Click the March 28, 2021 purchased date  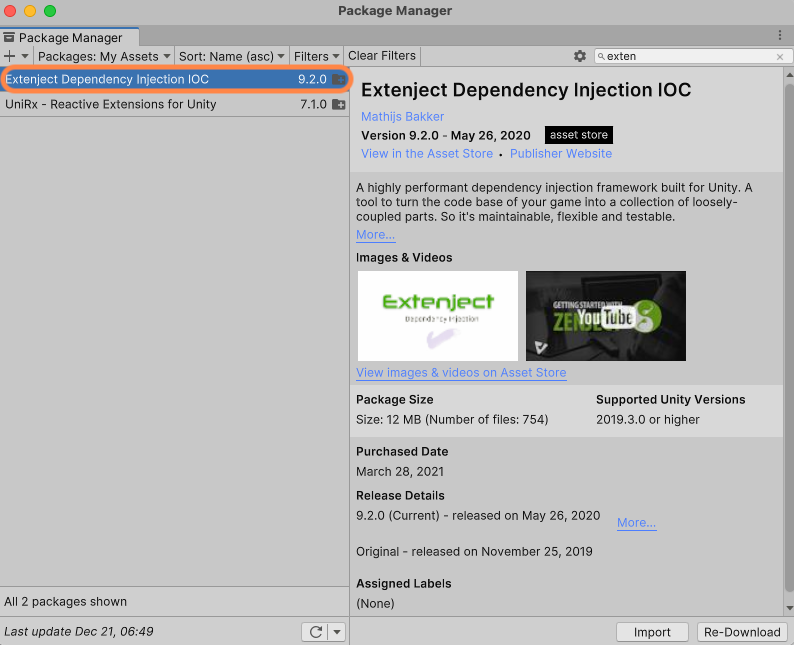click(400, 472)
